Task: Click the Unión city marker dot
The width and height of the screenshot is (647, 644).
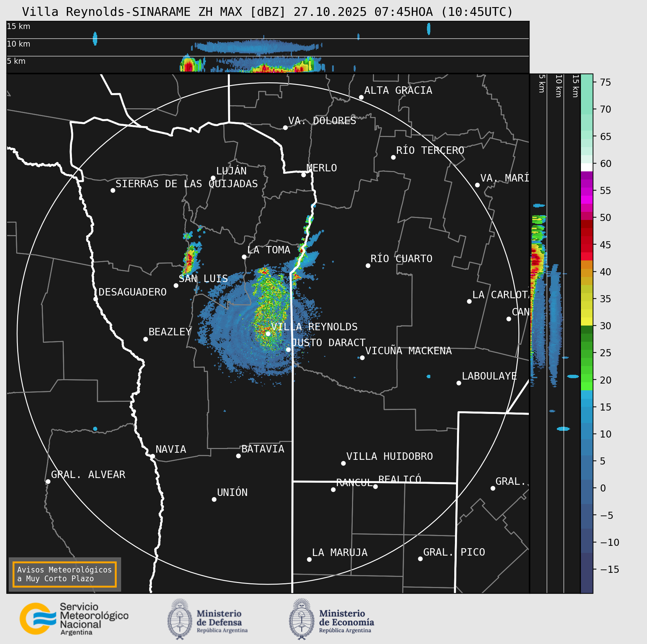Action: click(x=214, y=499)
